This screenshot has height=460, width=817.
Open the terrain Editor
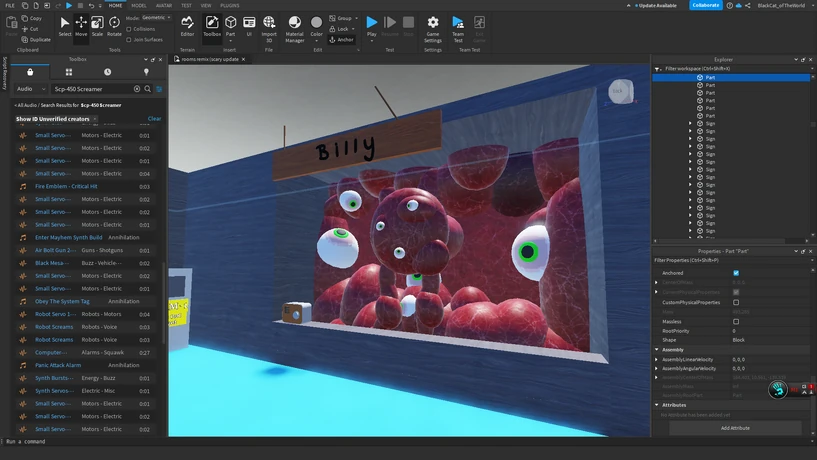(x=187, y=25)
